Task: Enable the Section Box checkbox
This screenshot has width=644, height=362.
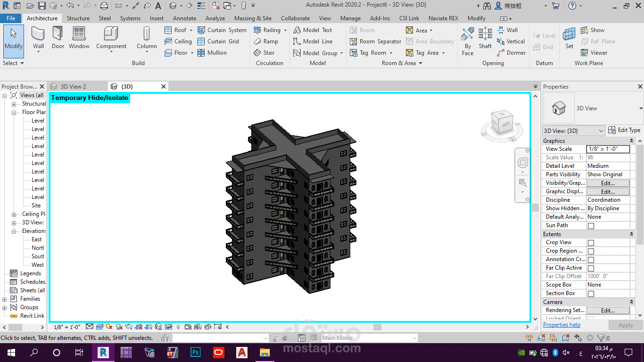Action: tap(591, 294)
